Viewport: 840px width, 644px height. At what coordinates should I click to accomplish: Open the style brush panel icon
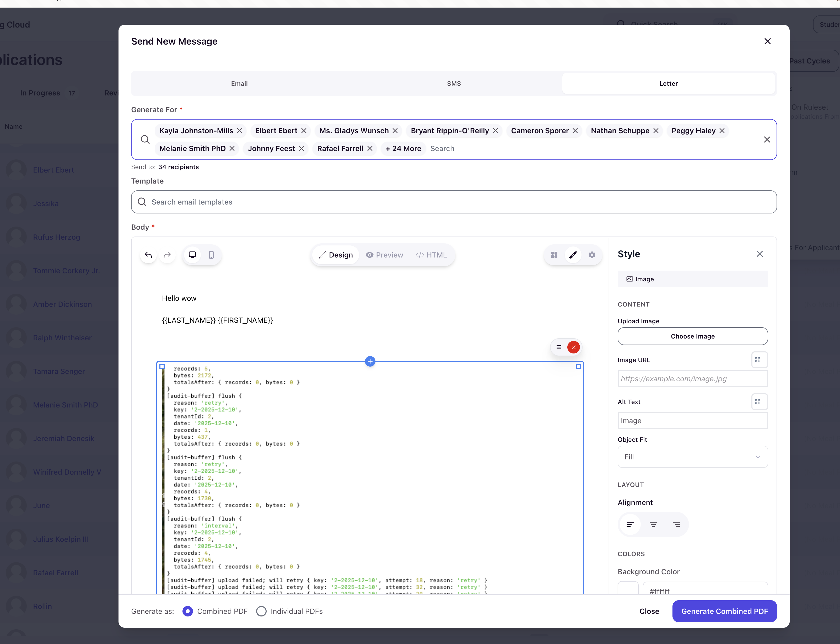pyautogui.click(x=573, y=255)
